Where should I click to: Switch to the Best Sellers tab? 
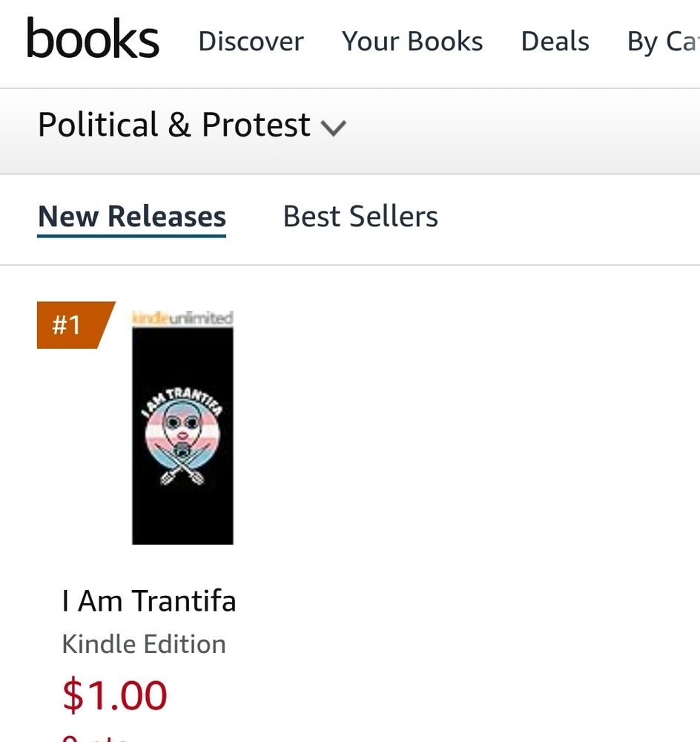click(x=360, y=217)
